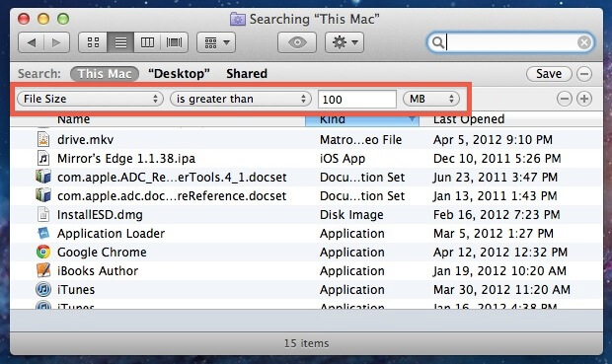
Task: Click the reReference.docset books icon
Action: (43, 195)
